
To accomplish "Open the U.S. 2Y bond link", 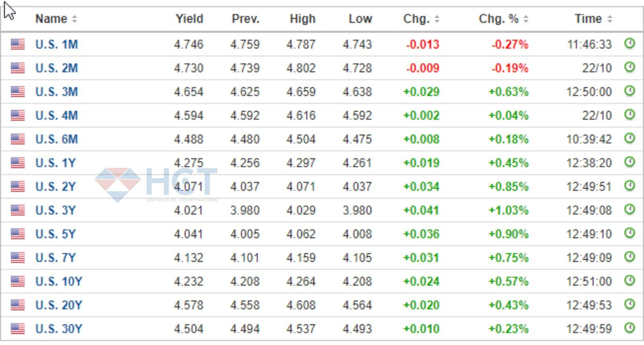I will pyautogui.click(x=56, y=187).
